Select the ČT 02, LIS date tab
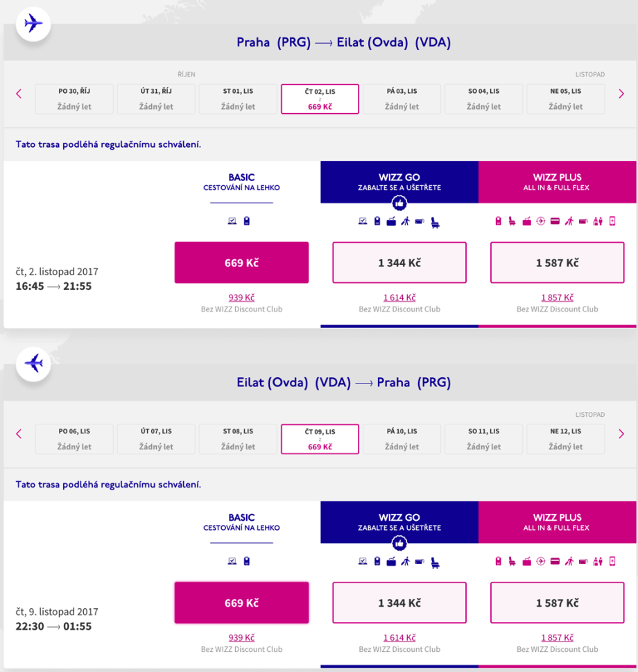Viewport: 638px width, 672px height. coord(320,98)
